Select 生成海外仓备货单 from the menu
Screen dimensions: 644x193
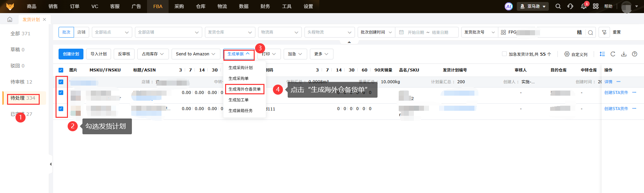tap(244, 89)
